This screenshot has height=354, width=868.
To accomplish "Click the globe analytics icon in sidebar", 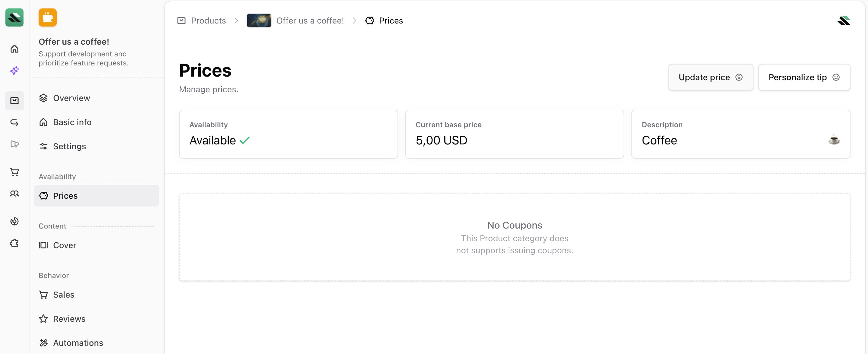I will pos(14,222).
